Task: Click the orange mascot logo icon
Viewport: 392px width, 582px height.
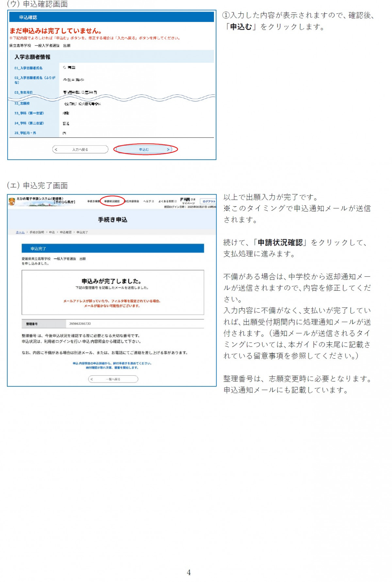Action: point(12,201)
